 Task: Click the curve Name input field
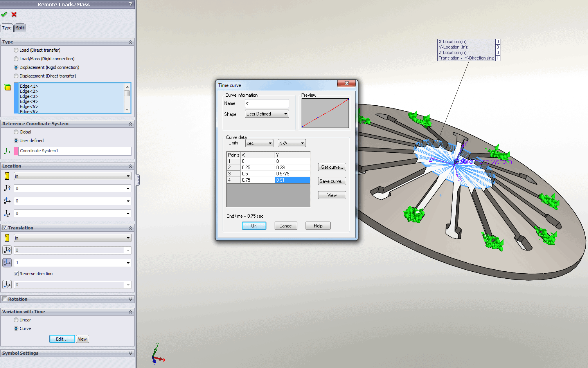(x=267, y=103)
